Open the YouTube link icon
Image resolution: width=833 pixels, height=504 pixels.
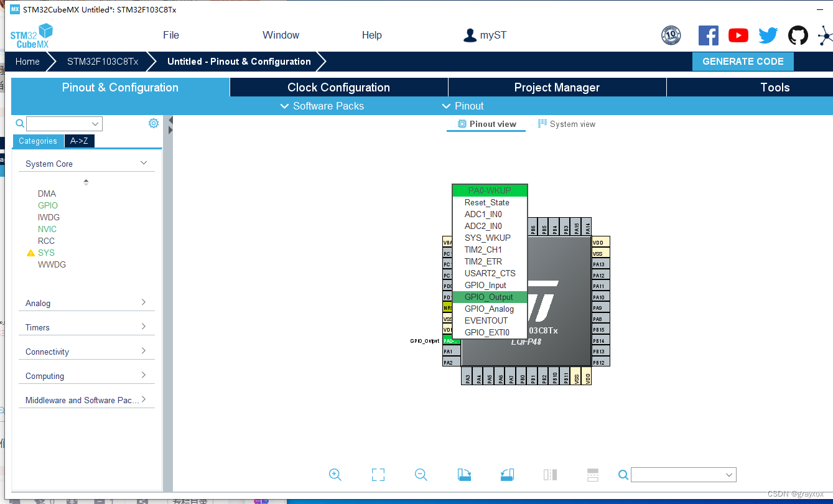738,35
